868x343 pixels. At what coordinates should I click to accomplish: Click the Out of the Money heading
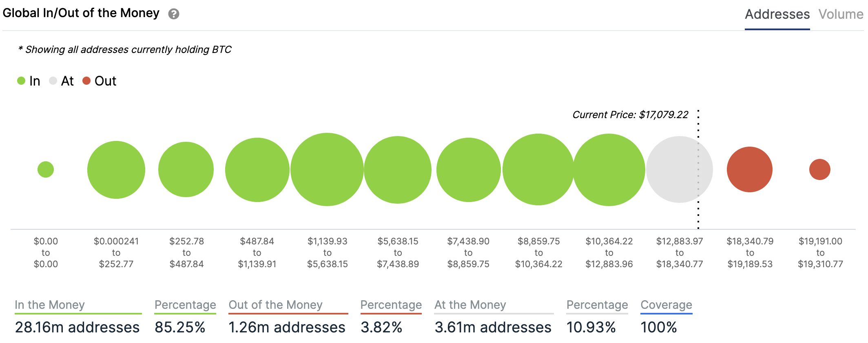tap(275, 305)
